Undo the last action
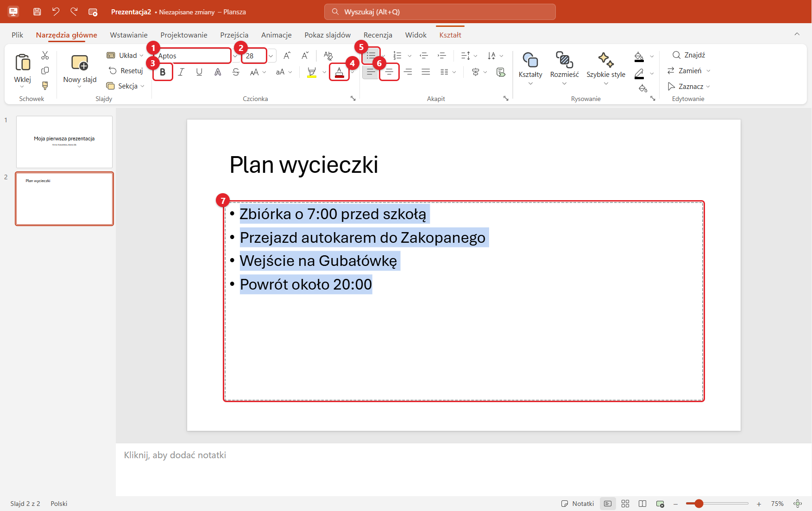 pyautogui.click(x=56, y=12)
